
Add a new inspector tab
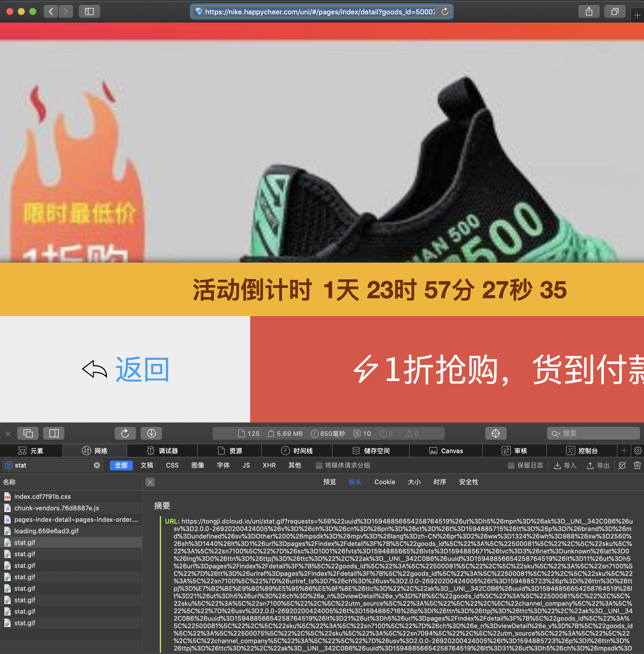pos(624,451)
